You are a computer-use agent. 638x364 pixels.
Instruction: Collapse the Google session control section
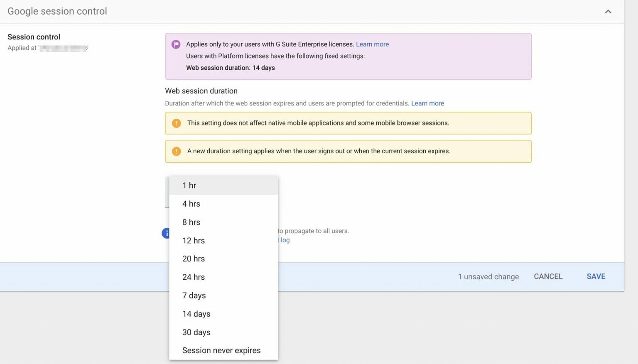608,11
